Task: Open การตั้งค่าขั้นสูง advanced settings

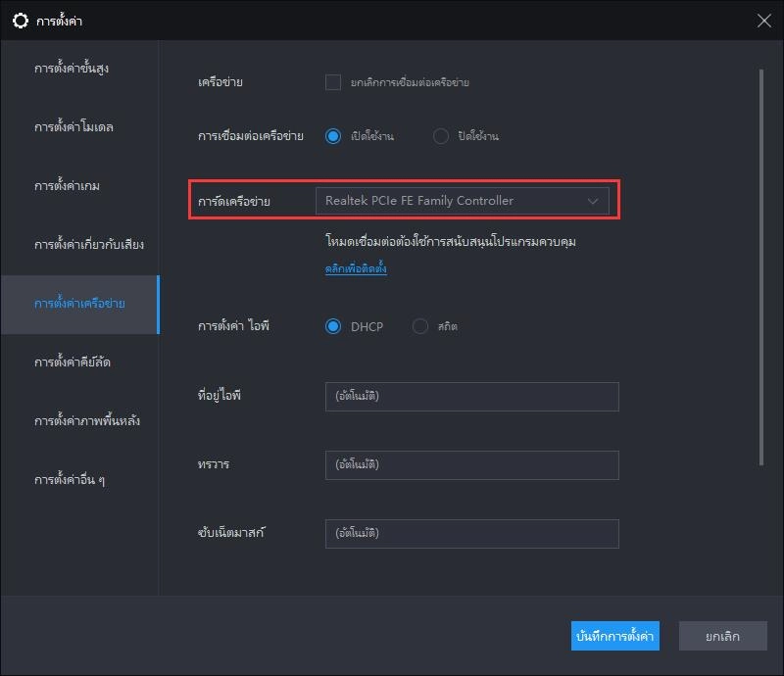Action: [65, 68]
